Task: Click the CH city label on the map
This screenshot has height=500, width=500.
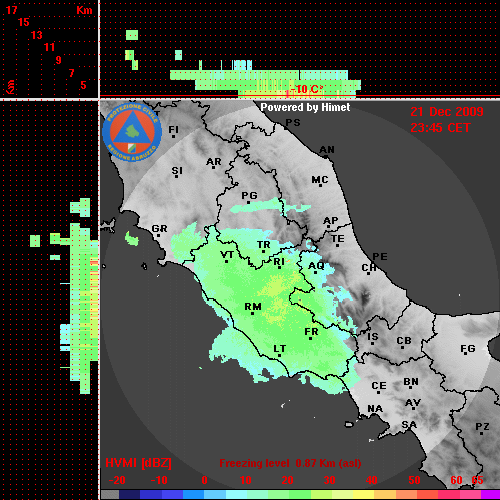Action: coord(369,268)
